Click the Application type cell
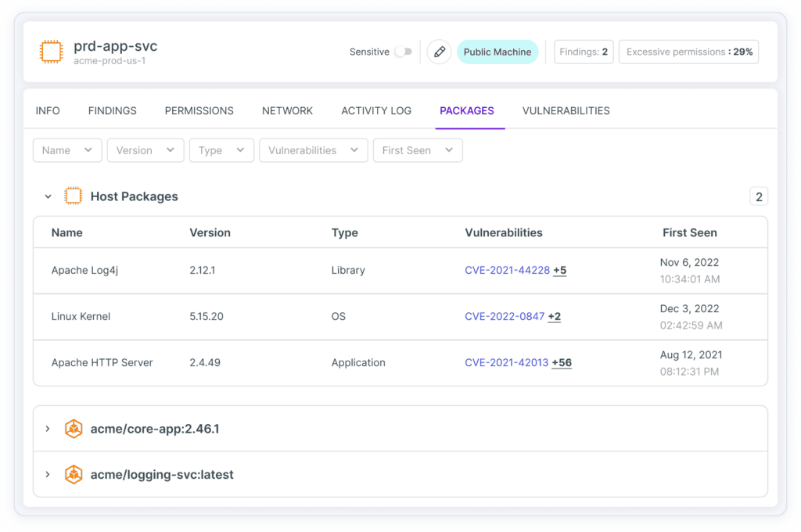The image size is (801, 532). tap(358, 362)
